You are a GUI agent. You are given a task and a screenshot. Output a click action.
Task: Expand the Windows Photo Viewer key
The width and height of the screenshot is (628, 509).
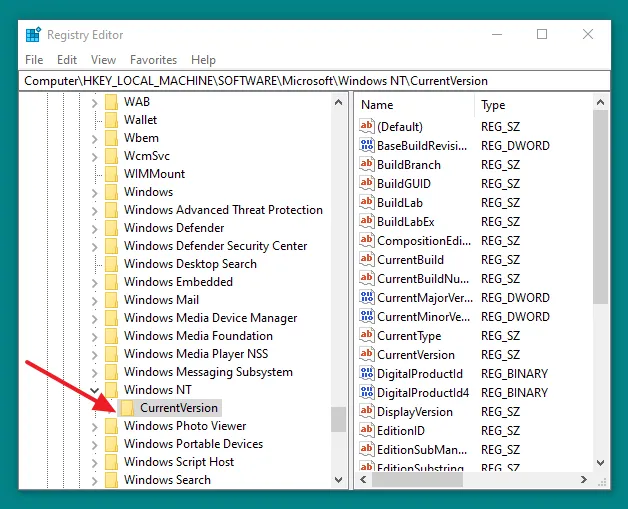95,426
